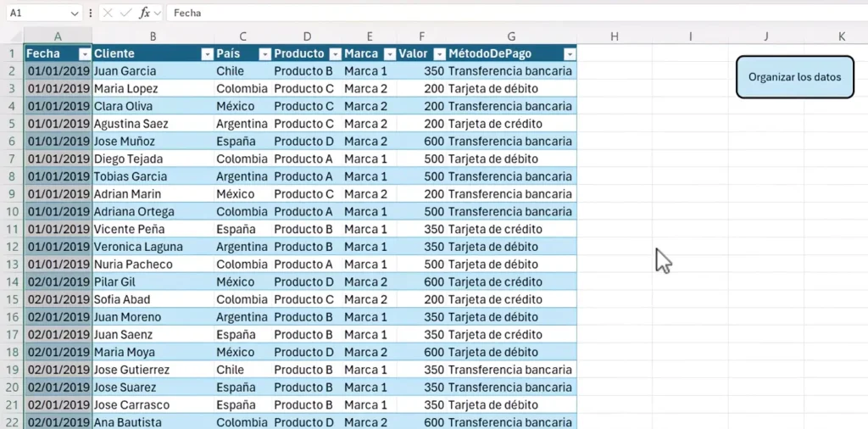Click the Insert Function fx icon

coord(144,14)
